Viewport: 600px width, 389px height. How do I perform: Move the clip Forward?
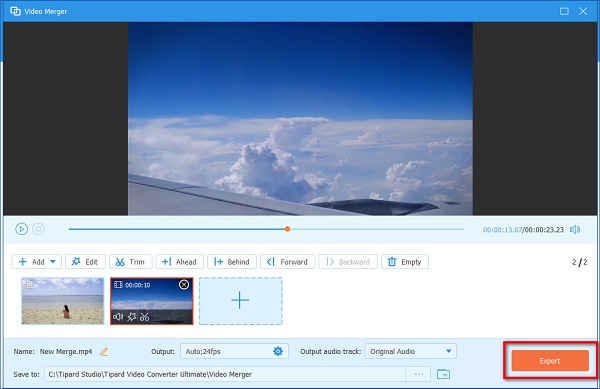287,262
